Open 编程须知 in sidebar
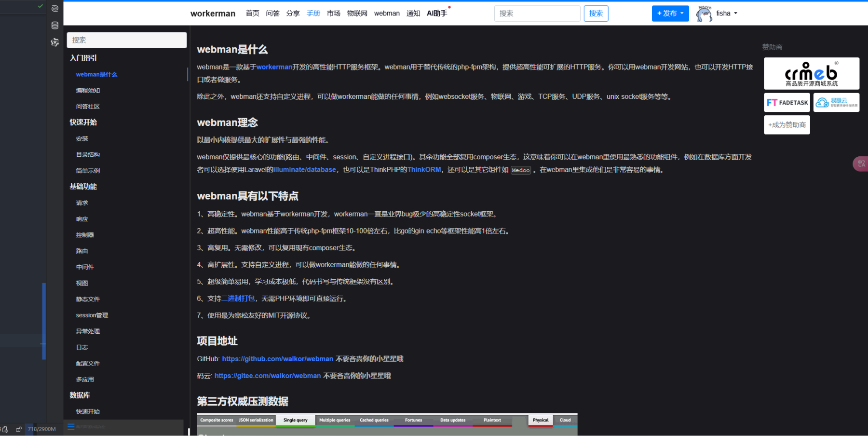The image size is (868, 436). (x=88, y=90)
